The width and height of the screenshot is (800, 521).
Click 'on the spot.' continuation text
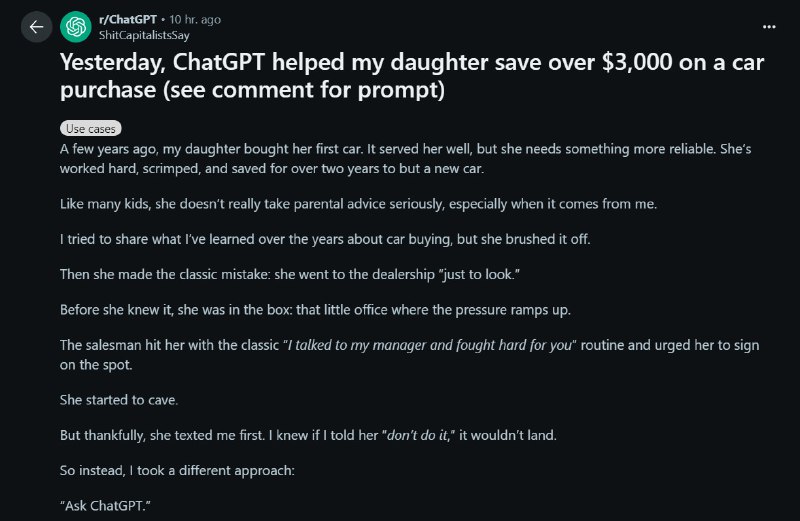point(96,365)
